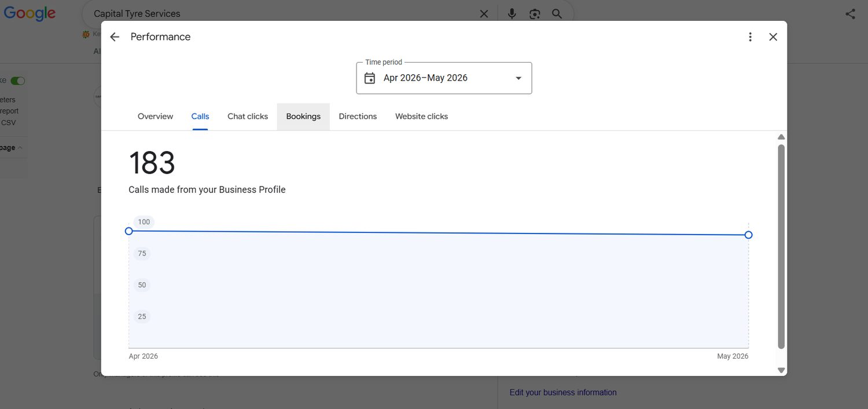
Task: Start voice search with microphone icon
Action: pyautogui.click(x=512, y=14)
